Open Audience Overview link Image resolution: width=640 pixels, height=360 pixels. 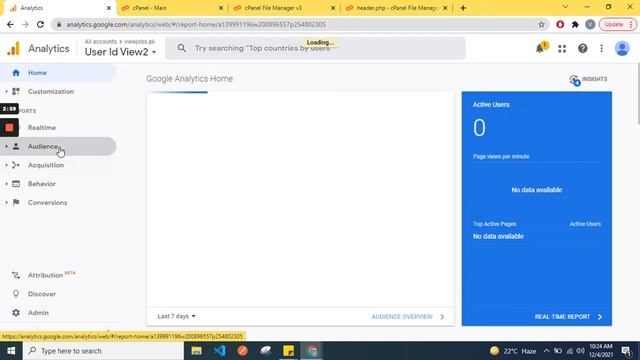408,317
